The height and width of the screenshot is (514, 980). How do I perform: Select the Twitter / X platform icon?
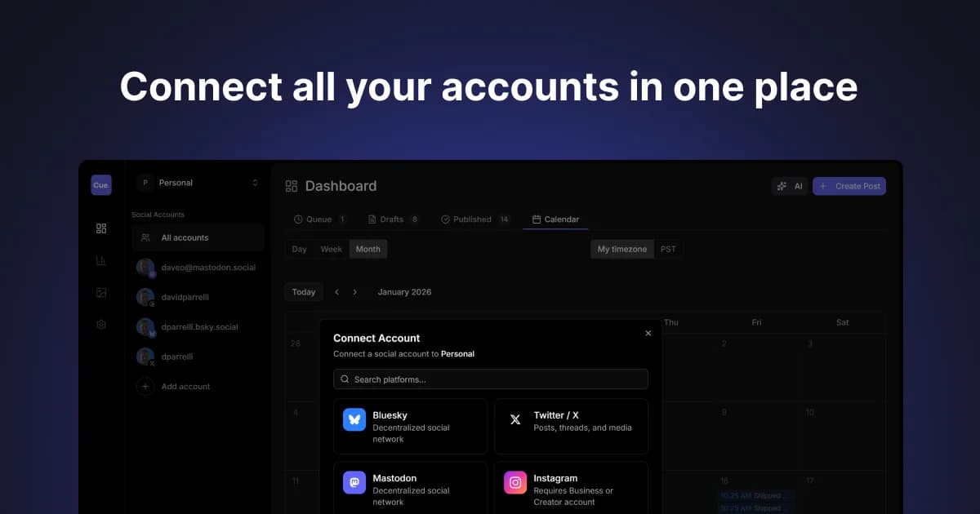[514, 420]
